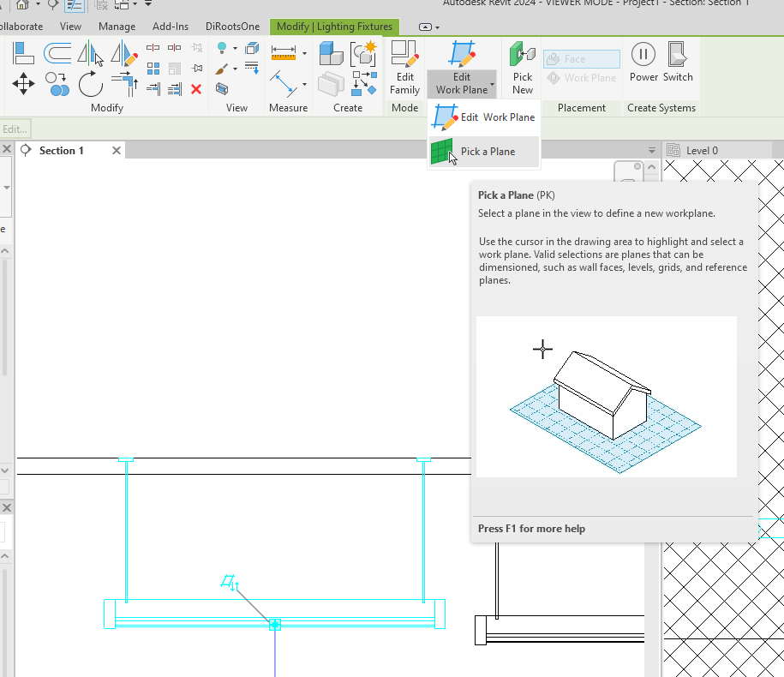Screen dimensions: 784x677
Task: Select the Move tool in Modify panel
Action: (x=23, y=84)
